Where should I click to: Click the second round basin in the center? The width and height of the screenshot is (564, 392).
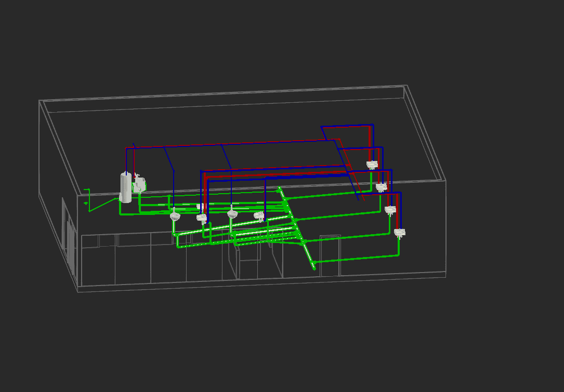pos(232,213)
